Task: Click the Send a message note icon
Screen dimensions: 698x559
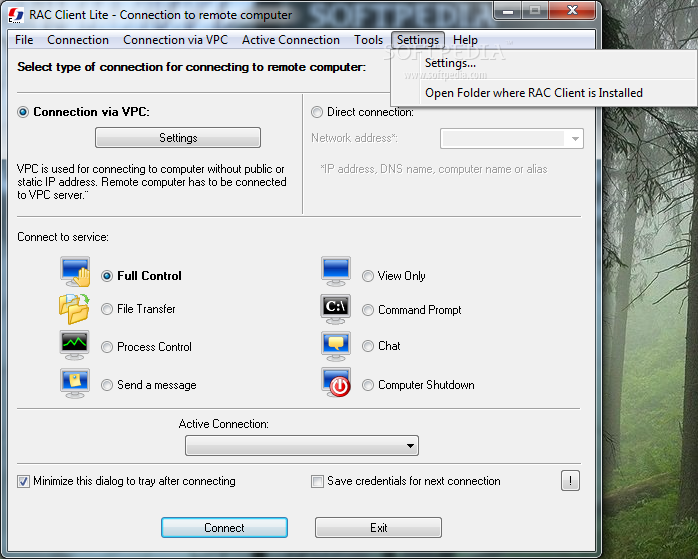Action: point(75,384)
